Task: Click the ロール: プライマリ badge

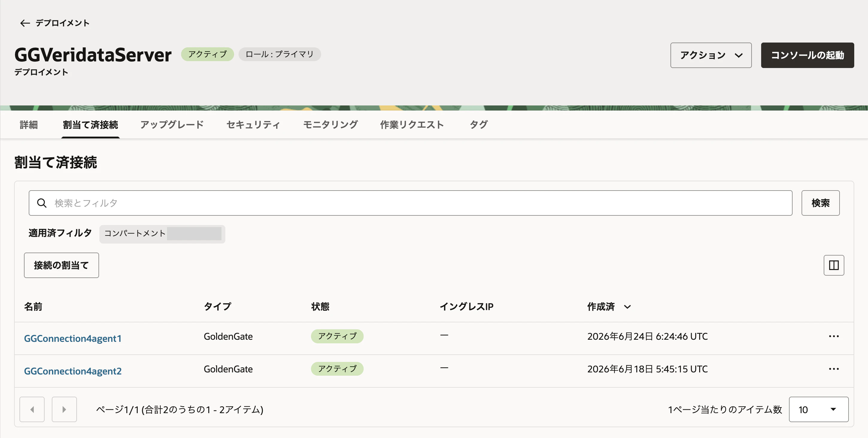Action: coord(280,54)
